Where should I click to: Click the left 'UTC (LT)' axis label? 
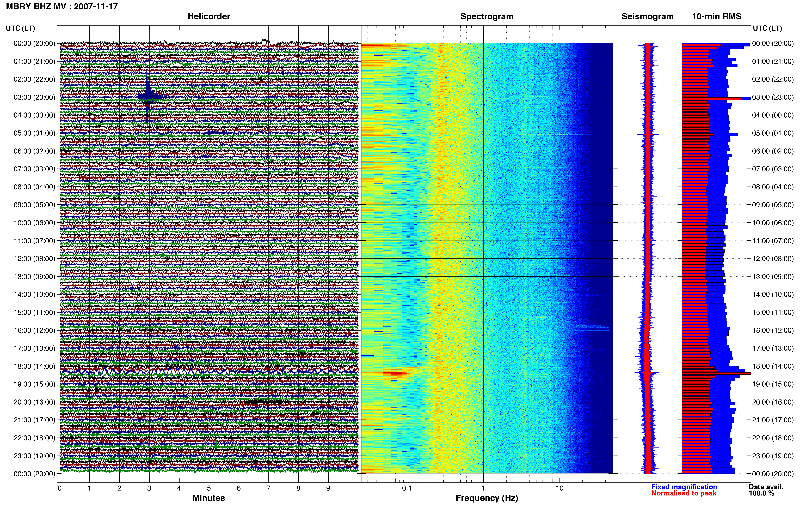coord(21,28)
